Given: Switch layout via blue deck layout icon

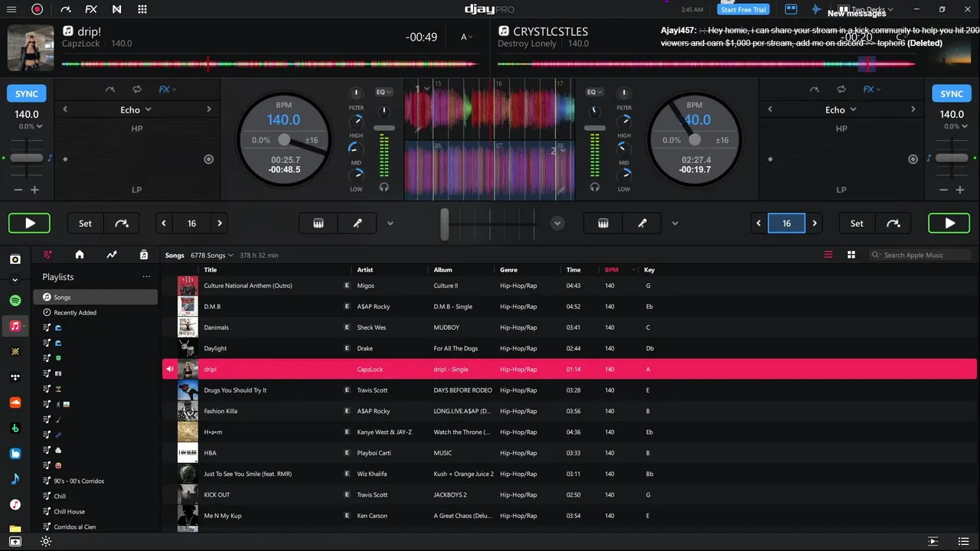Looking at the screenshot, I should [791, 9].
